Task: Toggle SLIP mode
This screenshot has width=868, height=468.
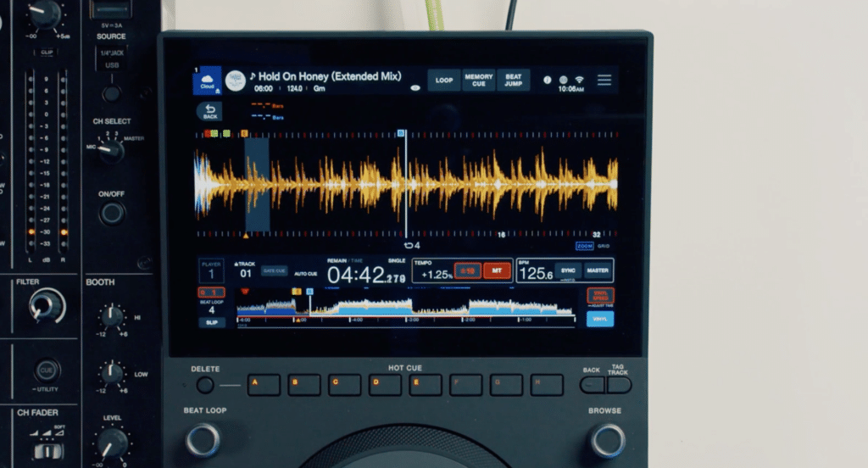Action: pos(211,322)
